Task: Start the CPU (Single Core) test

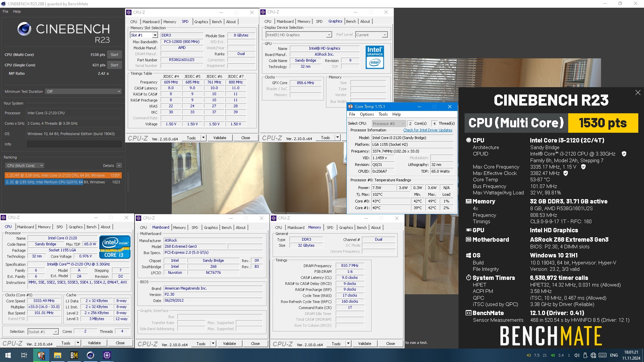Action: (114, 65)
